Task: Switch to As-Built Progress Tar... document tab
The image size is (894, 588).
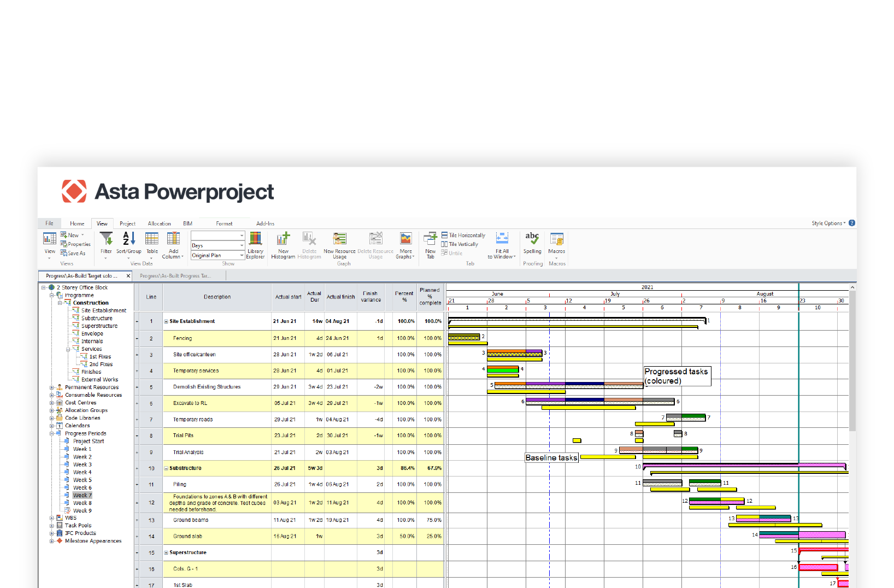Action: 175,276
